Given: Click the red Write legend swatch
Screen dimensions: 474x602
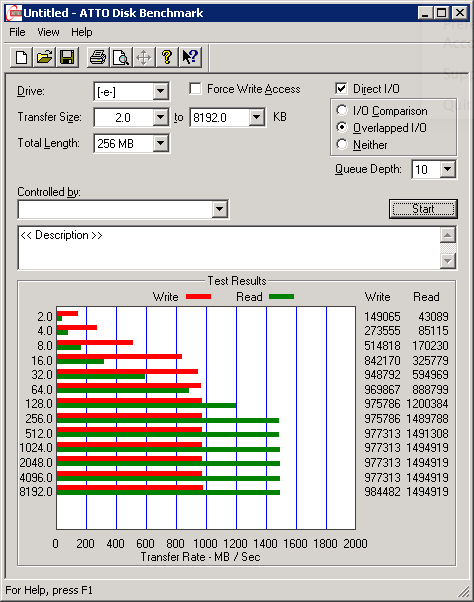Looking at the screenshot, I should [x=198, y=296].
